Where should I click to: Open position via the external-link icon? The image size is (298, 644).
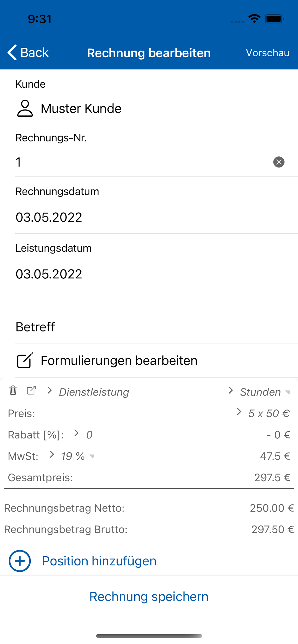[x=31, y=390]
